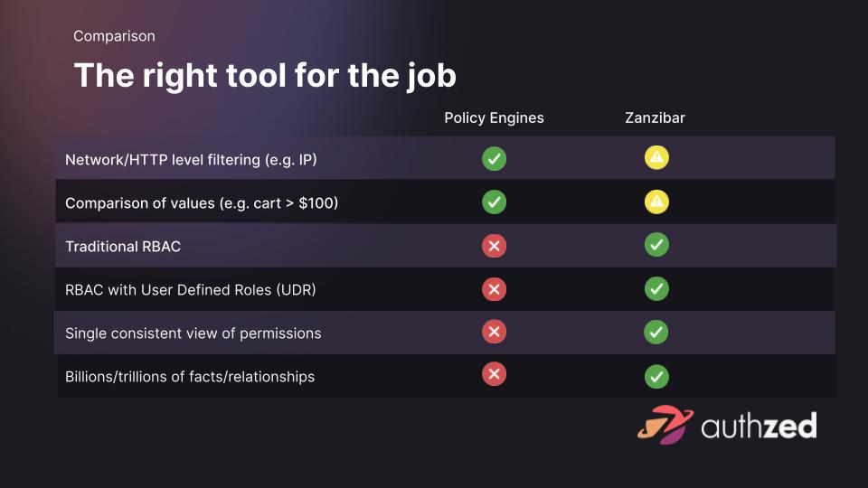Click Zanzibar's green check for Traditional RBAC
This screenshot has width=868, height=488.
[656, 245]
